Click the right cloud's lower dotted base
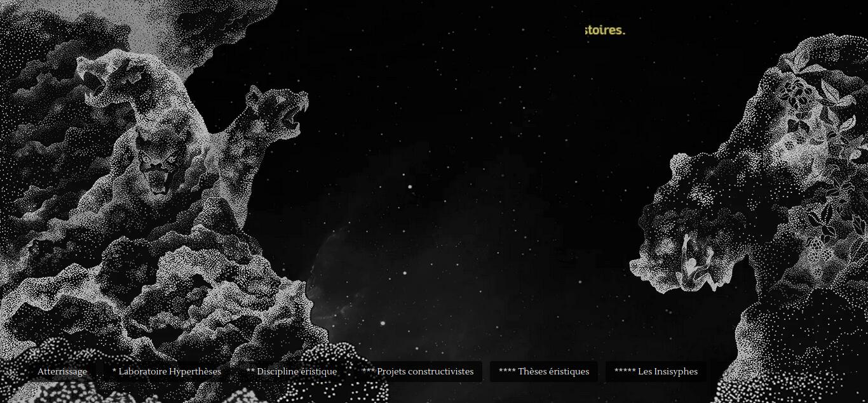The width and height of the screenshot is (868, 403). pos(801,343)
